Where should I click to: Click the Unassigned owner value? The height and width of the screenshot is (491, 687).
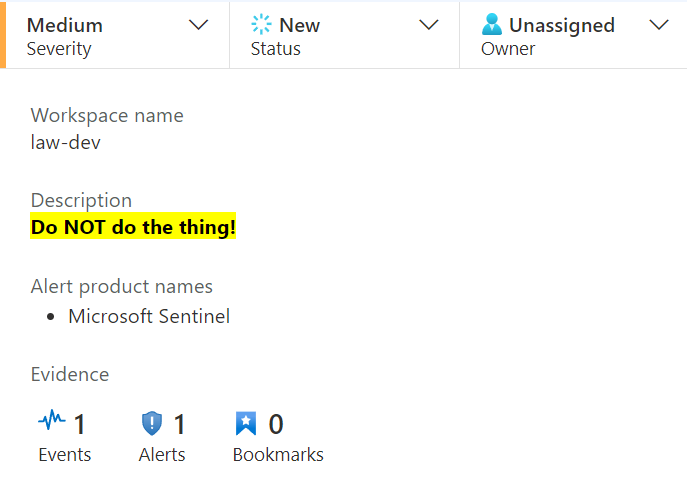pyautogui.click(x=562, y=25)
